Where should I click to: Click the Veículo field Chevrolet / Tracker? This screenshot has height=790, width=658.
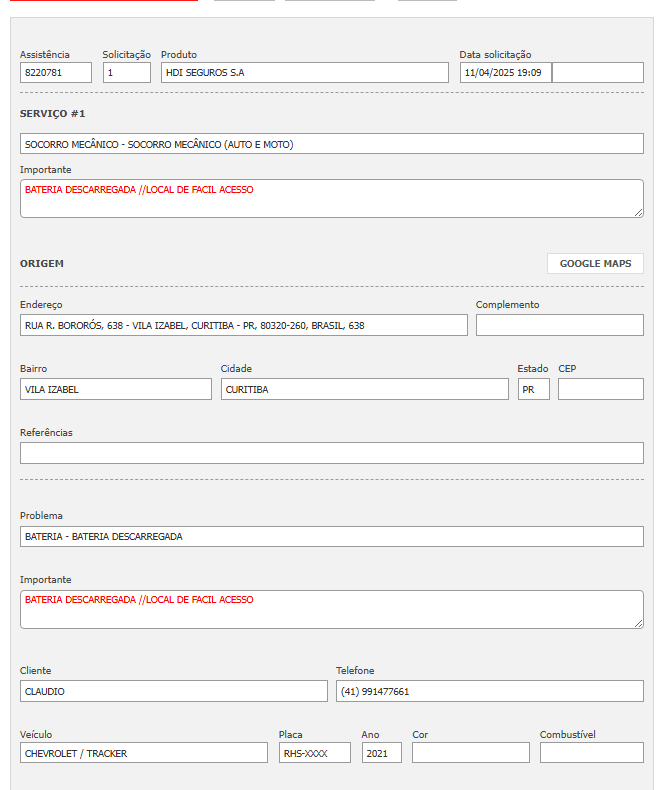coord(144,753)
